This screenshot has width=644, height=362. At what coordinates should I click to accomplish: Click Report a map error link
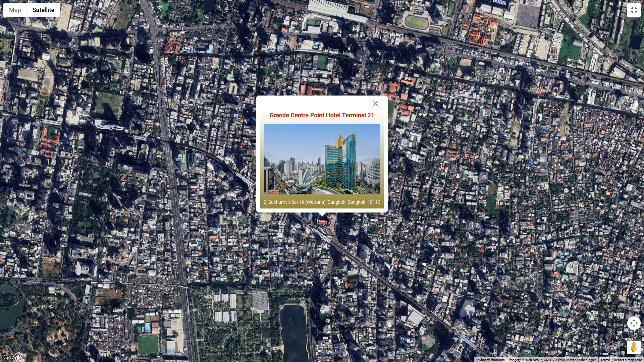[628, 360]
